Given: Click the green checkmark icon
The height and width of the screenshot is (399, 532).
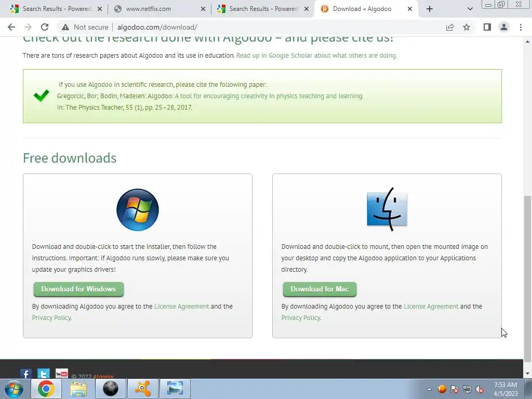Looking at the screenshot, I should (42, 96).
